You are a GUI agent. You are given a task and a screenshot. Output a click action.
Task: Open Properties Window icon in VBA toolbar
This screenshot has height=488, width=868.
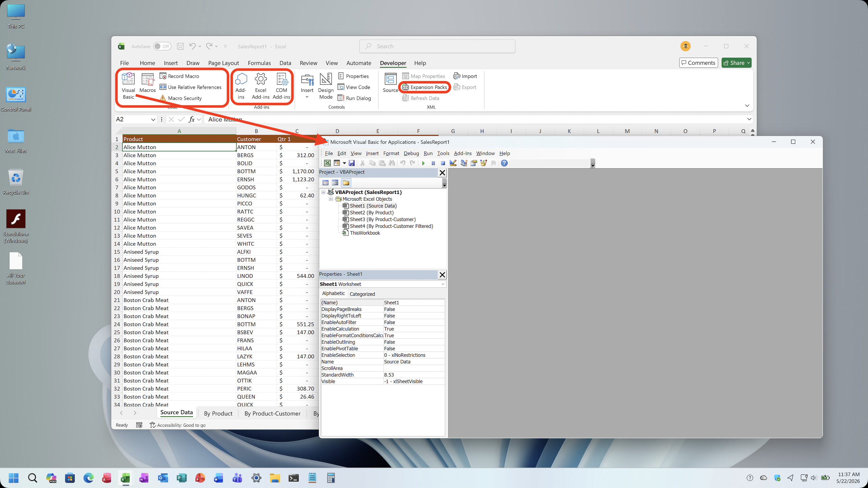tap(474, 163)
